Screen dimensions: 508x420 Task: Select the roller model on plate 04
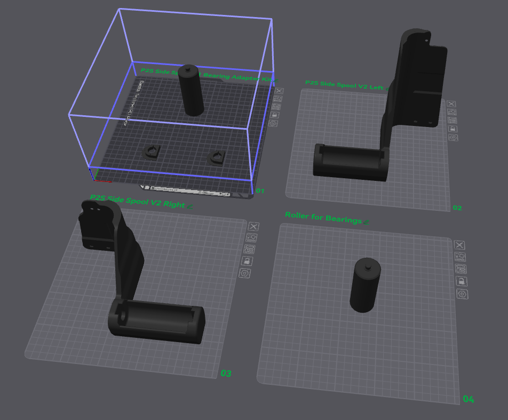[x=365, y=285]
